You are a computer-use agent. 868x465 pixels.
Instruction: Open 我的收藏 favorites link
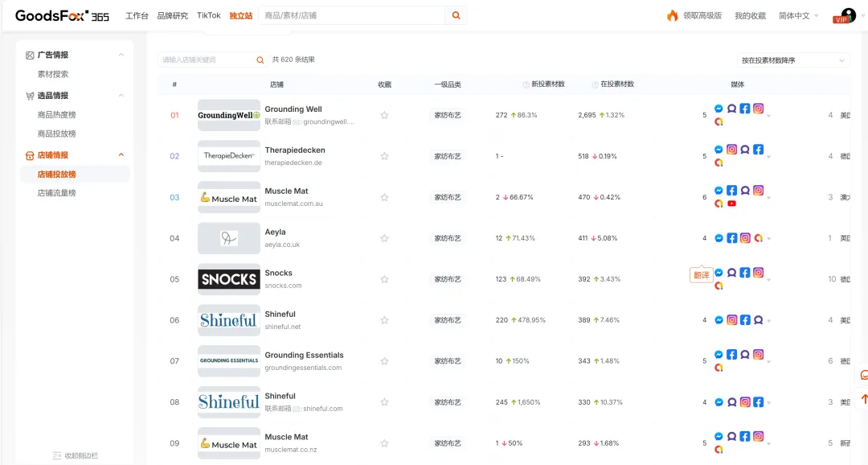point(750,15)
